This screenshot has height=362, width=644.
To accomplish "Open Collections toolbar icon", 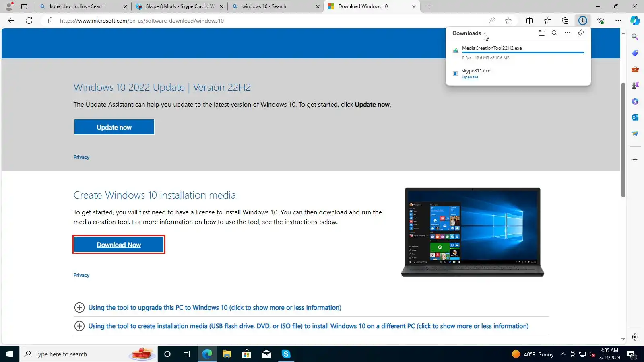I will click(x=565, y=21).
